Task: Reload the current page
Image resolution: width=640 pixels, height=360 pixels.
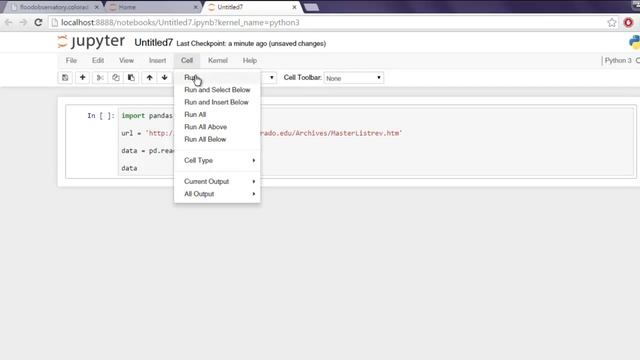Action: pyautogui.click(x=38, y=22)
